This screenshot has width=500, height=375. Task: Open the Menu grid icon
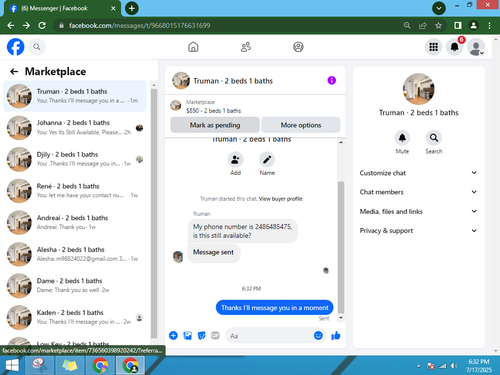(433, 47)
